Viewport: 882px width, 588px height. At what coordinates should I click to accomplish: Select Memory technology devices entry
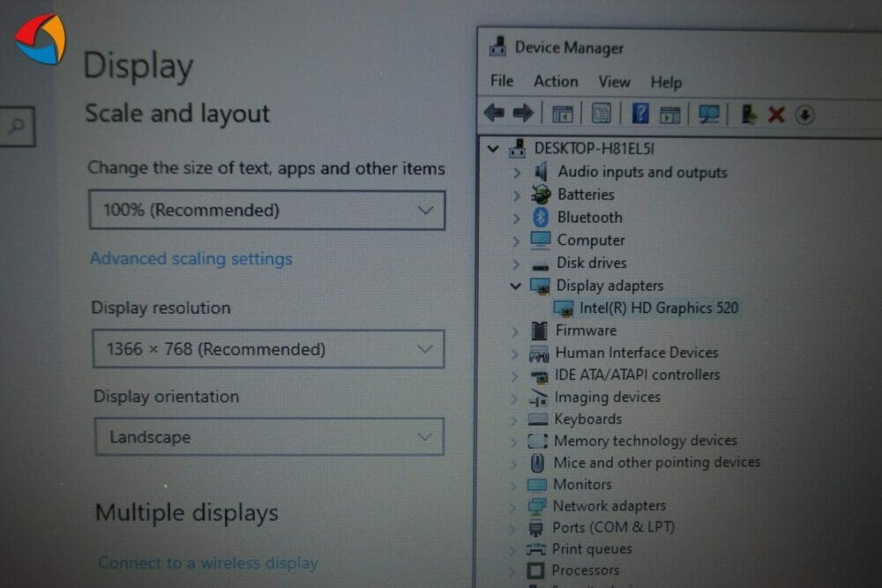point(646,441)
